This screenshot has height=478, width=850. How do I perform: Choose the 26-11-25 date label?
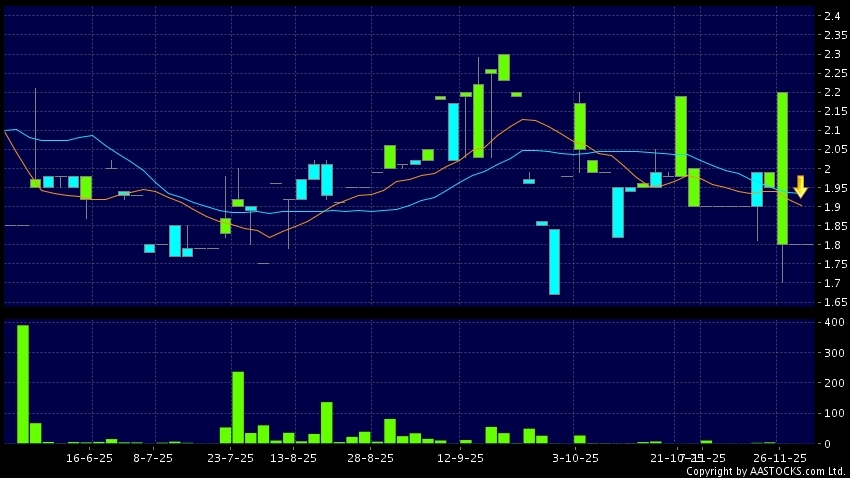pos(780,457)
